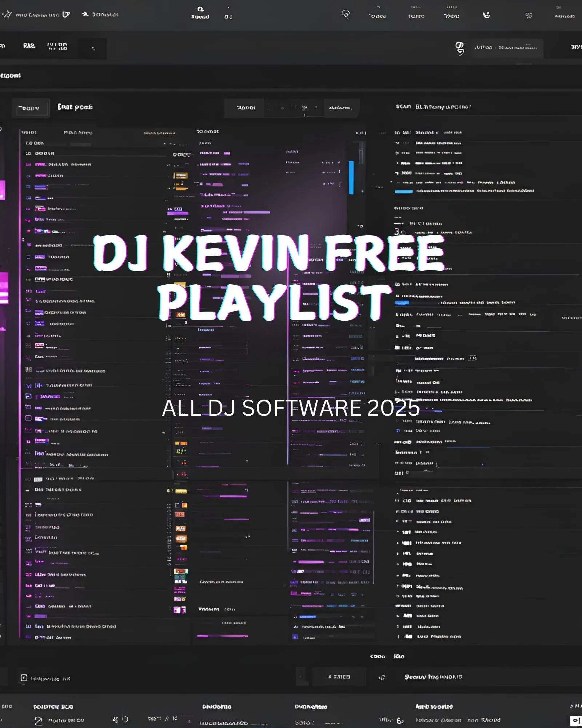This screenshot has width=582, height=728.
Task: Click the large DJ KEVIN FREE PLAYLIST title
Action: pyautogui.click(x=269, y=277)
